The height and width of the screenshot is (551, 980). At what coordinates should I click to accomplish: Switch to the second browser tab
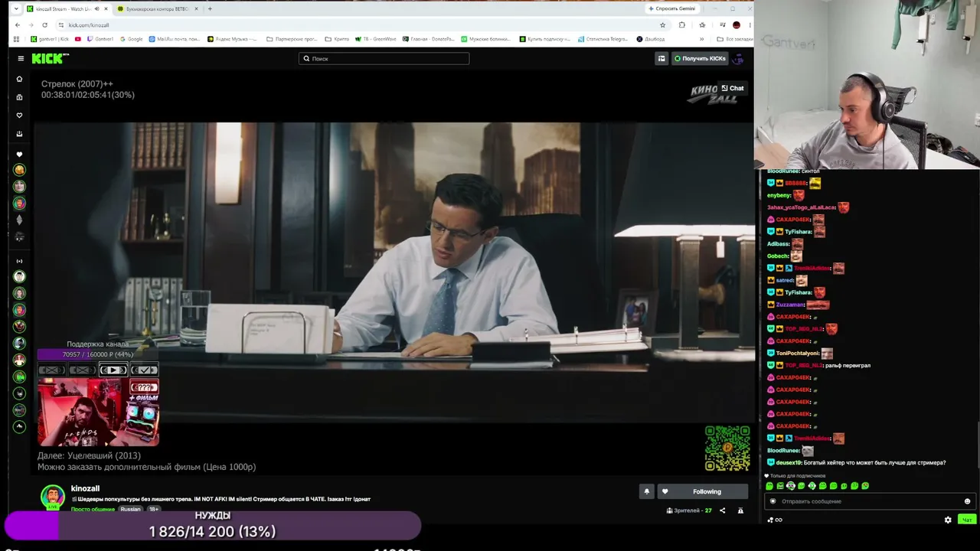click(x=158, y=8)
